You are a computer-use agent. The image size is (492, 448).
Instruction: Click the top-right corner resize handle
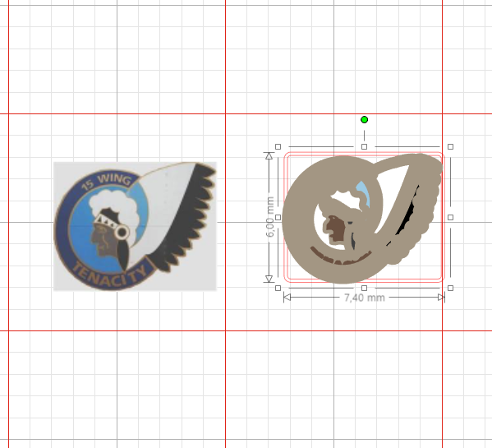tap(450, 146)
